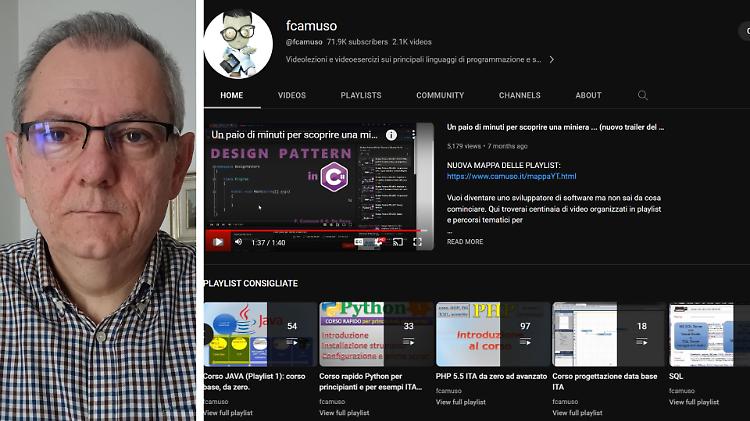Switch to the VIDEOS tab

(x=292, y=95)
